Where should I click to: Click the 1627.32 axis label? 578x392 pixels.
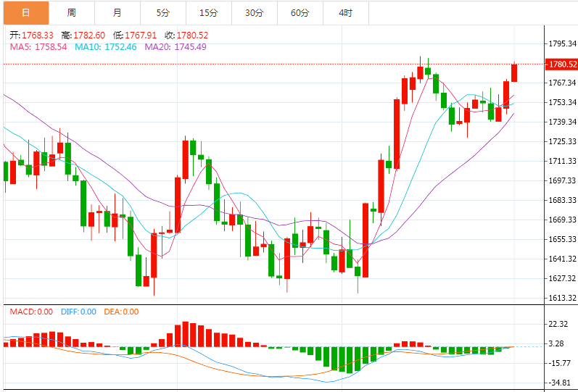click(x=563, y=278)
